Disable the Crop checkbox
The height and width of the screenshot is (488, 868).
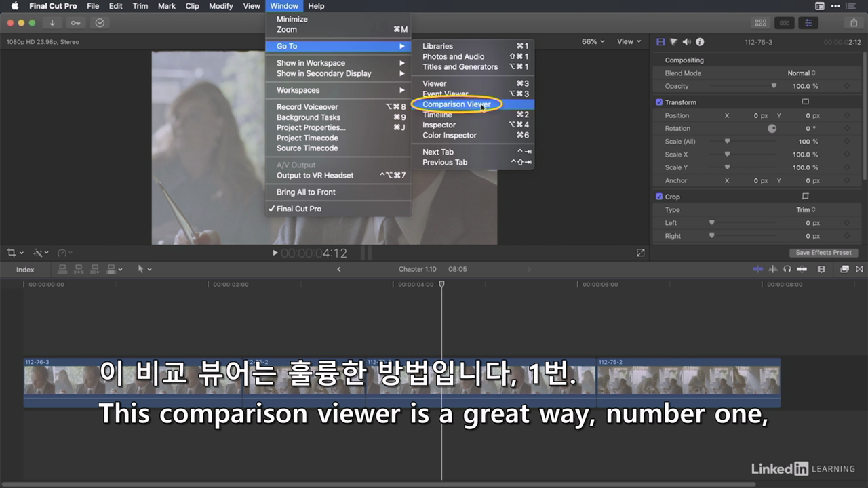pyautogui.click(x=659, y=197)
